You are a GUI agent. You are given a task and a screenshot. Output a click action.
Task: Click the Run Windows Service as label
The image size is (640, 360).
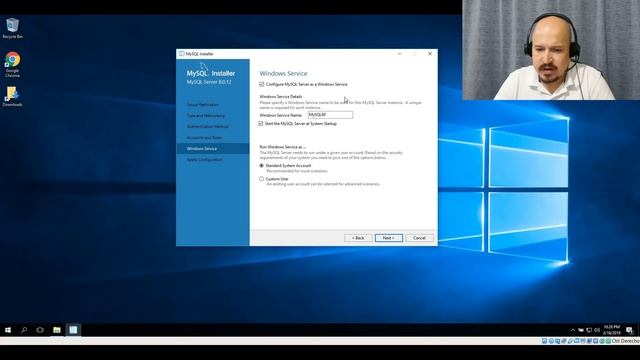tap(282, 147)
